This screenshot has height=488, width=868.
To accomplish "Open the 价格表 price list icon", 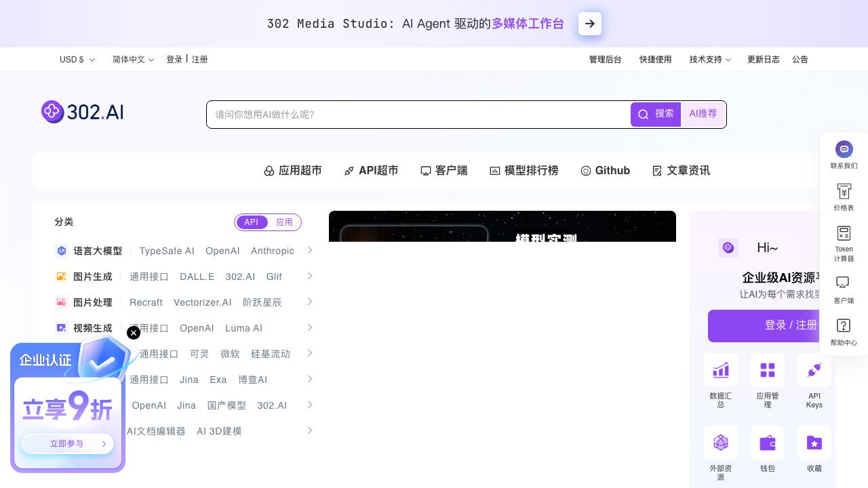I will pos(844,191).
